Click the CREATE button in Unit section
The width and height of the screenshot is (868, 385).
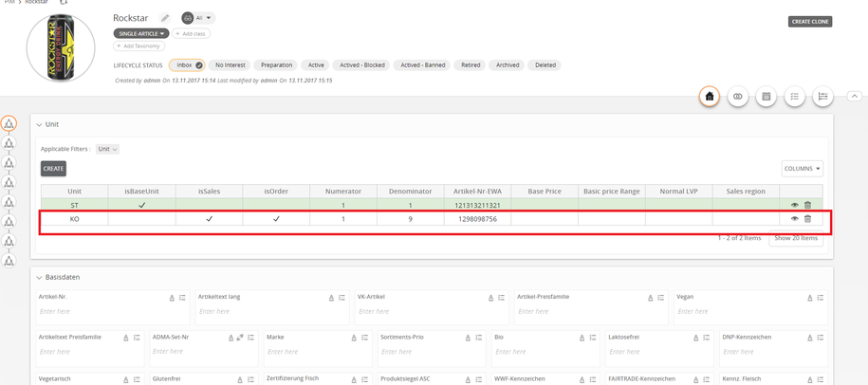coord(54,169)
